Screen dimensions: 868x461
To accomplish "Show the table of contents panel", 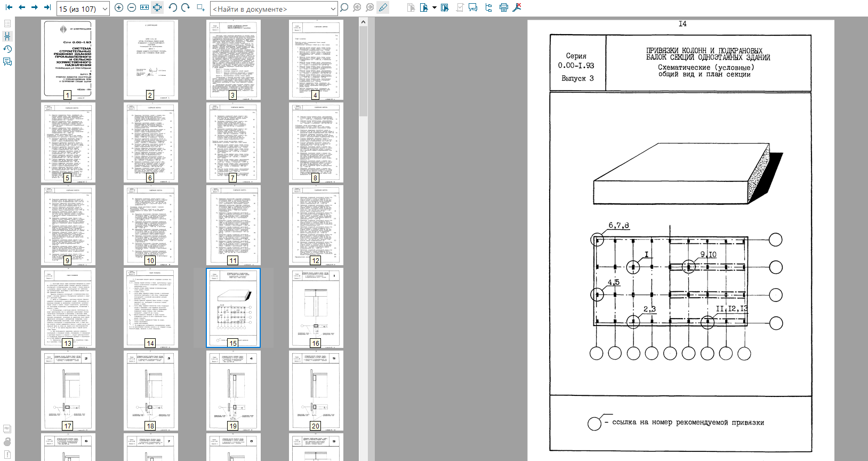I will 7,24.
